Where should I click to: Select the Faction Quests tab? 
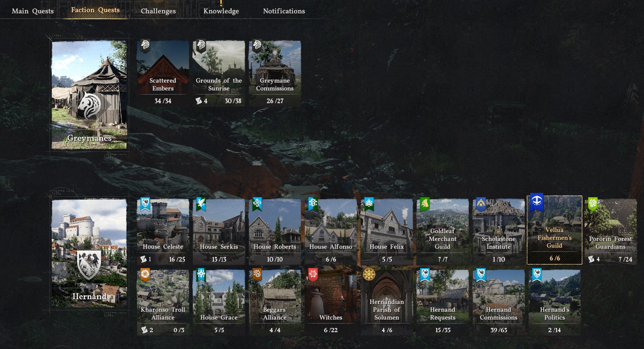point(95,10)
